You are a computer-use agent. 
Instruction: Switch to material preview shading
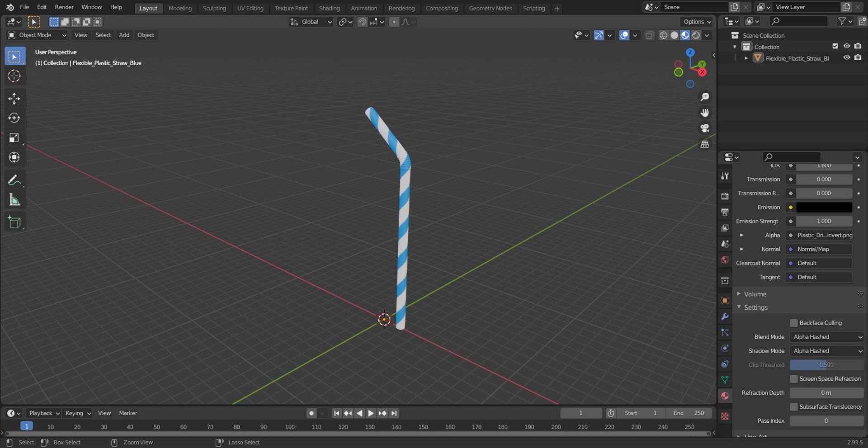click(685, 35)
